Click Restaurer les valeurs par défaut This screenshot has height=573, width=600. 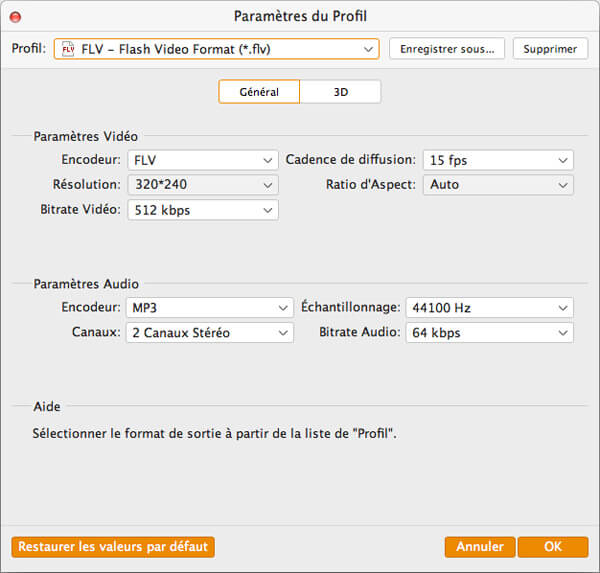click(113, 547)
